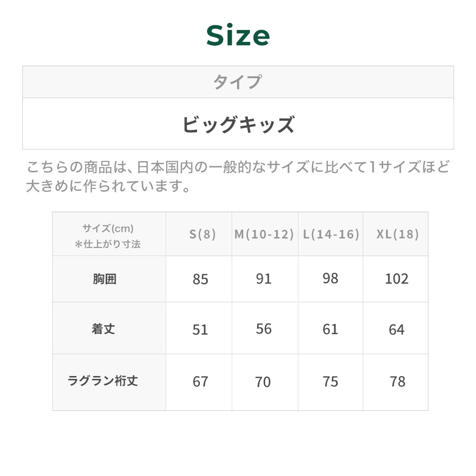
Task: Click the 胸囲 value 98 for size L
Action: pyautogui.click(x=330, y=278)
